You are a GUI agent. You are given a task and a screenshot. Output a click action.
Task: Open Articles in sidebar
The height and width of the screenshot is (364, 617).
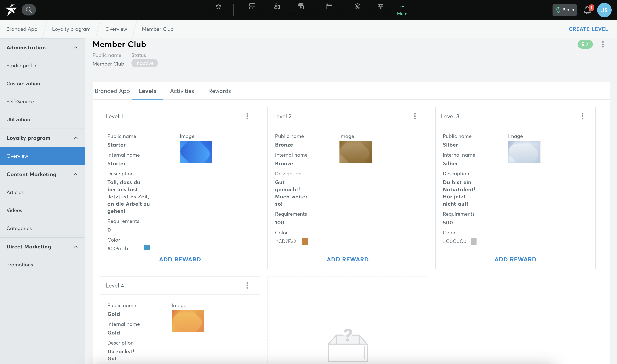43,192
